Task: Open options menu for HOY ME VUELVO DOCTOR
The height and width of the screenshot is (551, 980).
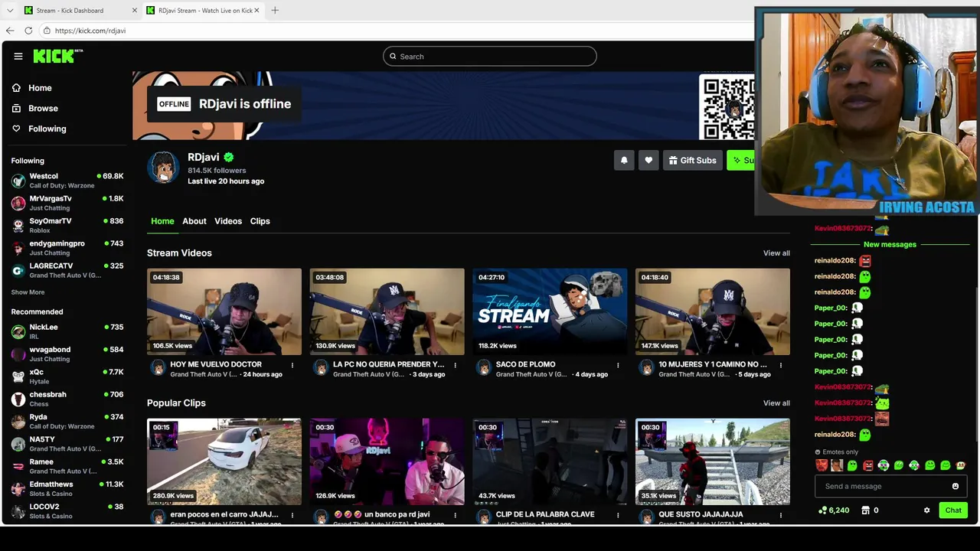Action: tap(292, 365)
